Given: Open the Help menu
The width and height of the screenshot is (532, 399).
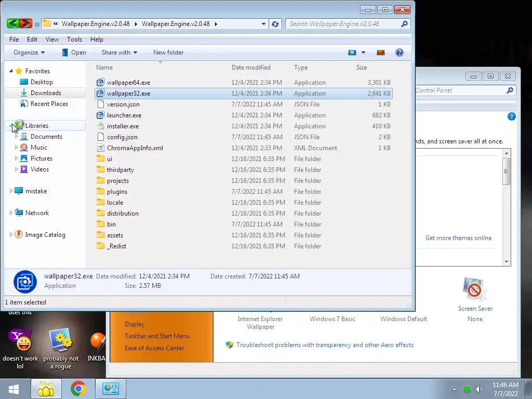Looking at the screenshot, I should click(x=97, y=39).
